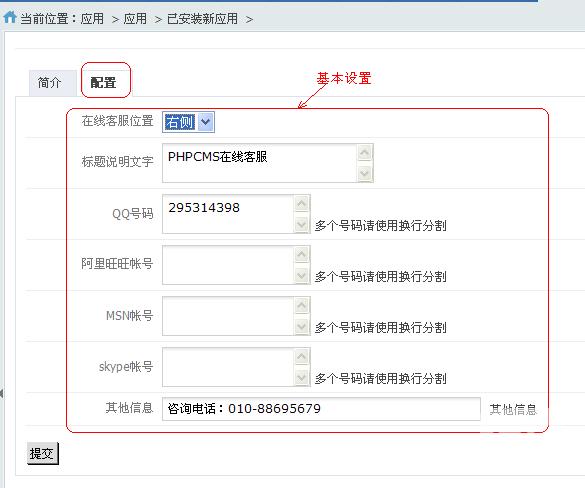Image resolution: width=585 pixels, height=488 pixels.
Task: Focus the 阿里旺旺帐号 text field
Action: click(228, 265)
